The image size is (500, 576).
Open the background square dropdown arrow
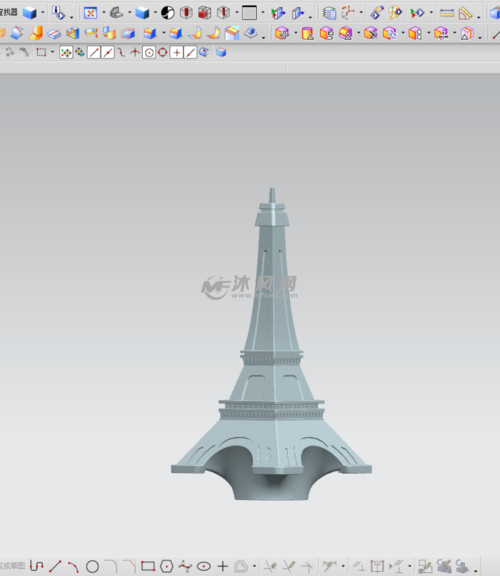(263, 13)
